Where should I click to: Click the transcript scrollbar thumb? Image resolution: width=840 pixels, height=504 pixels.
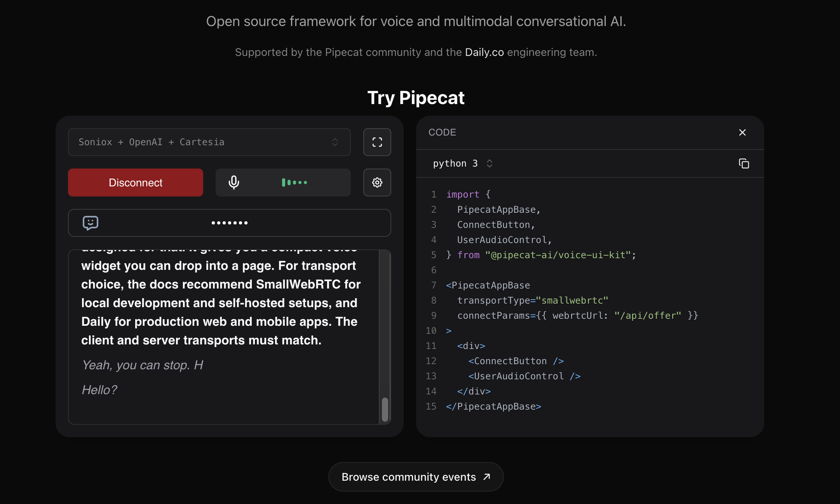[x=385, y=409]
